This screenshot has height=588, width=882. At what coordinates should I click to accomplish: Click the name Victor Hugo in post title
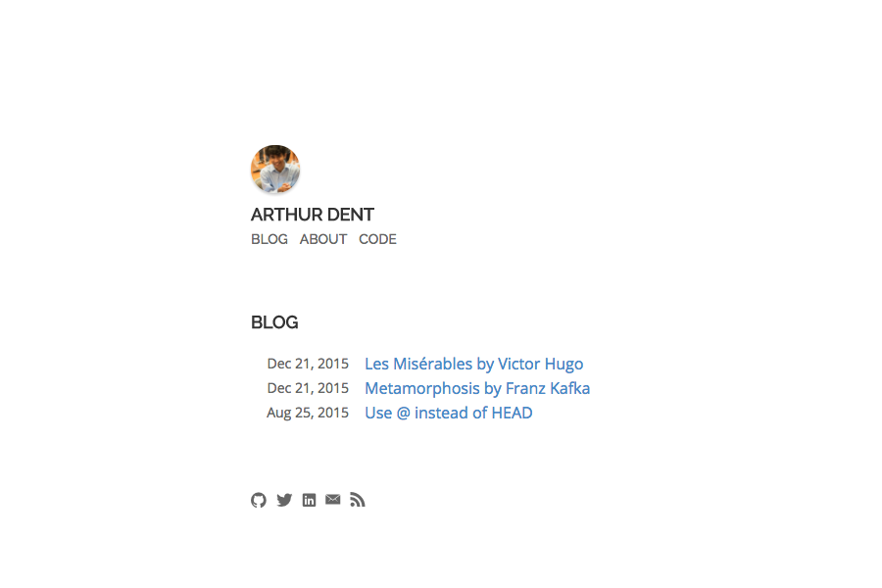click(541, 364)
